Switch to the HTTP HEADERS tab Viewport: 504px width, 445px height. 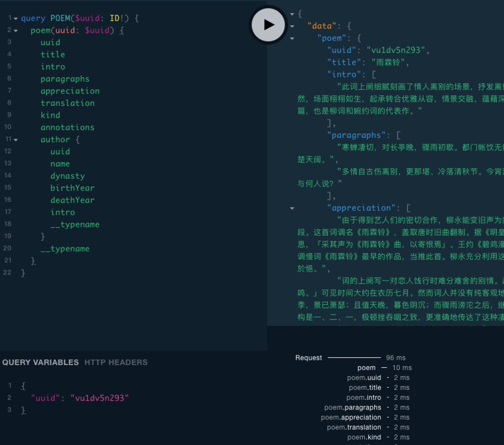tap(116, 362)
